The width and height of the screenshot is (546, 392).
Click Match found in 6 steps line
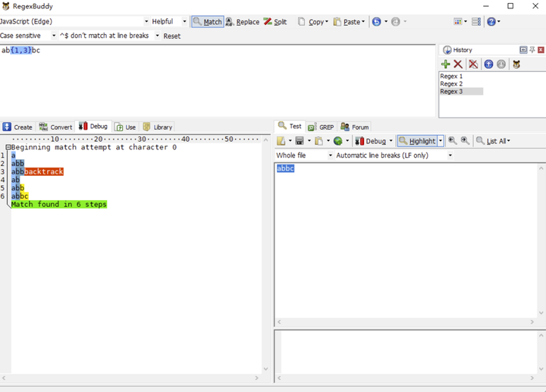(x=59, y=205)
